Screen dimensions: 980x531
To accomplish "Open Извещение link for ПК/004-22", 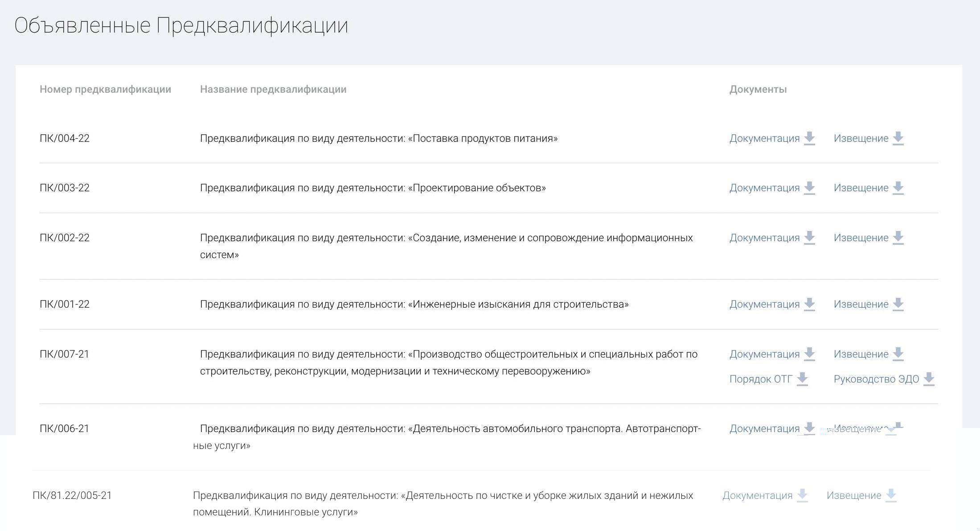I will coord(861,139).
